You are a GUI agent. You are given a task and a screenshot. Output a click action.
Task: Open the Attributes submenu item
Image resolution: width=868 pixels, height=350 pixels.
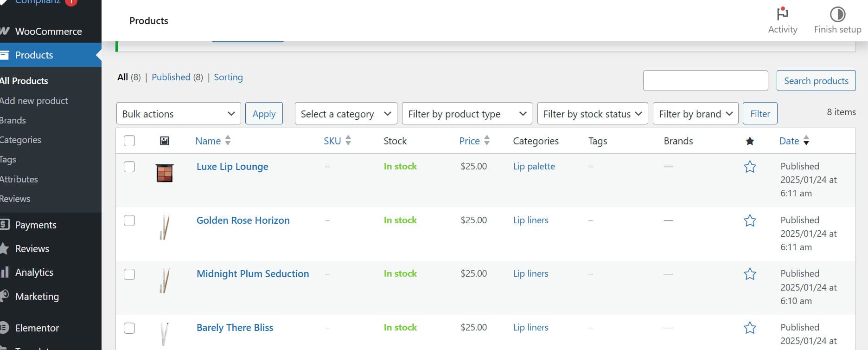19,179
